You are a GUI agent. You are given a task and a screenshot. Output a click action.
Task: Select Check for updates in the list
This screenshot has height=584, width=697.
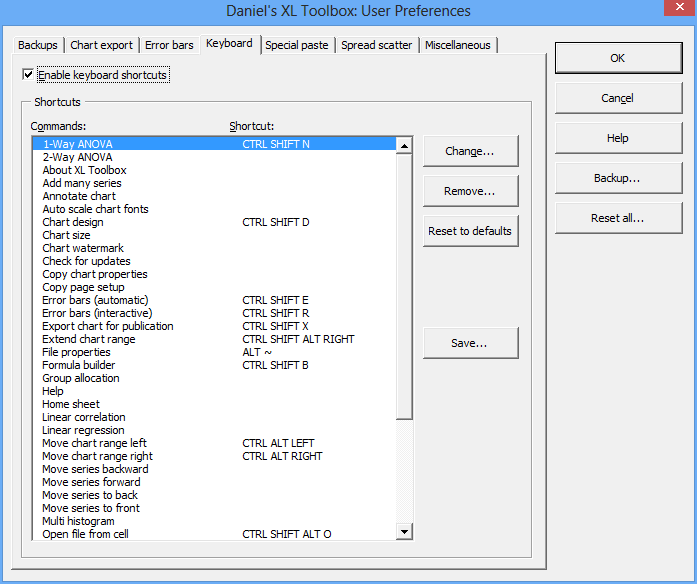tap(214, 261)
